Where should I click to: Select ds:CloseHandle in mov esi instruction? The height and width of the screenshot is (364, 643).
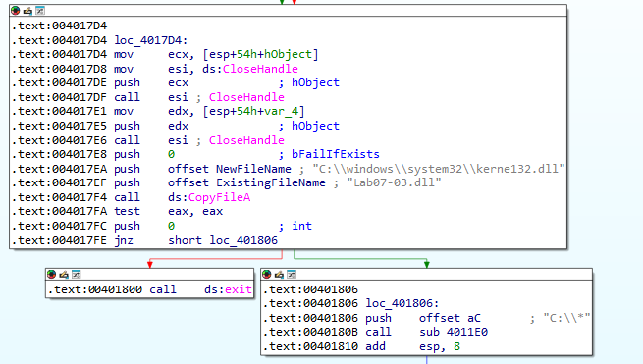[x=250, y=69]
